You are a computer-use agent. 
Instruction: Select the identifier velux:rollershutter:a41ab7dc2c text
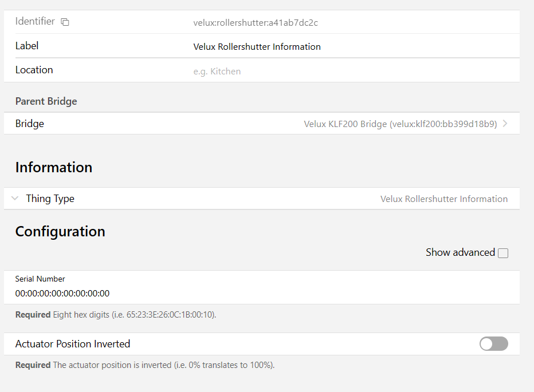point(256,23)
